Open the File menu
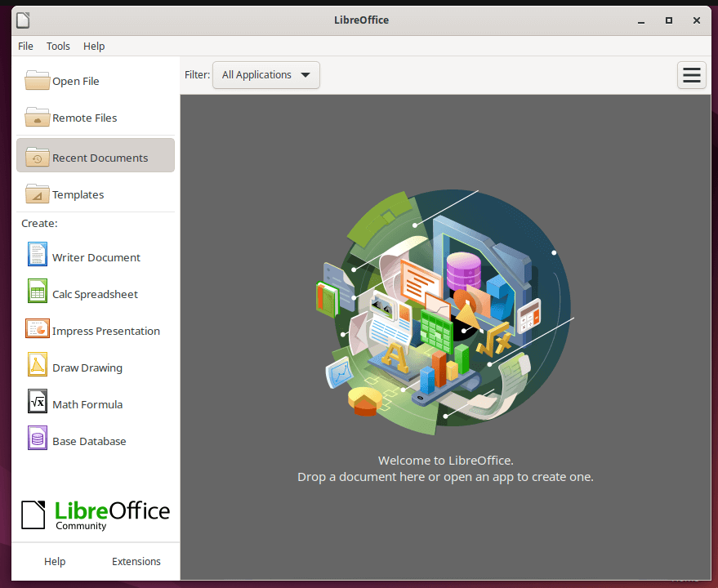The image size is (718, 588). (25, 47)
